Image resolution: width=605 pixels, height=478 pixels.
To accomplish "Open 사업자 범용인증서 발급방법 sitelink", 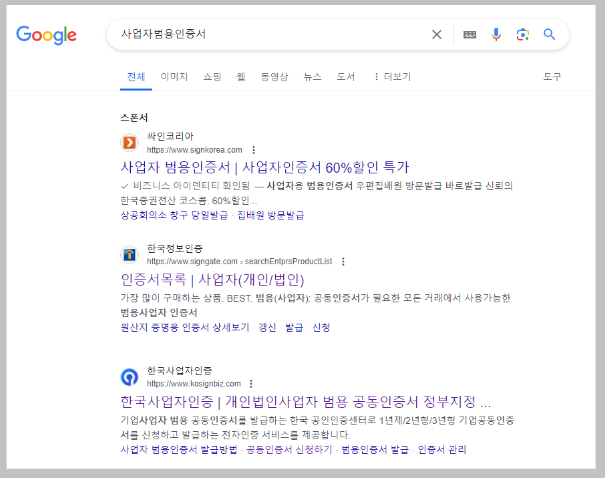I will click(179, 450).
